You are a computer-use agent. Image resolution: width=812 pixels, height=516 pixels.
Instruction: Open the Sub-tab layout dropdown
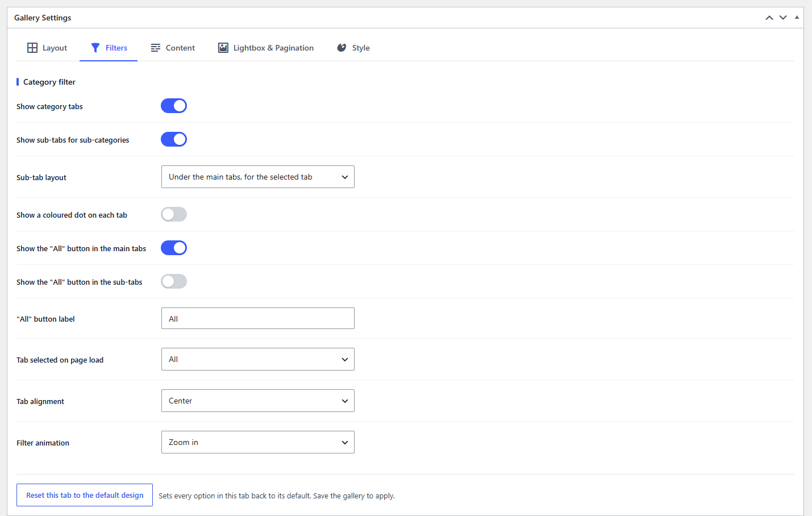(x=258, y=177)
